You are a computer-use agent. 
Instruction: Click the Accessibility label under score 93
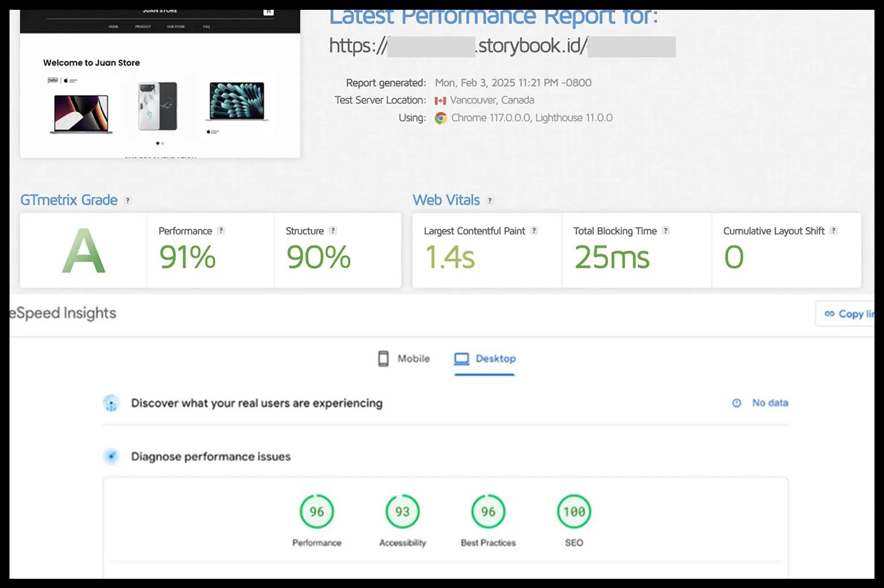(x=402, y=543)
